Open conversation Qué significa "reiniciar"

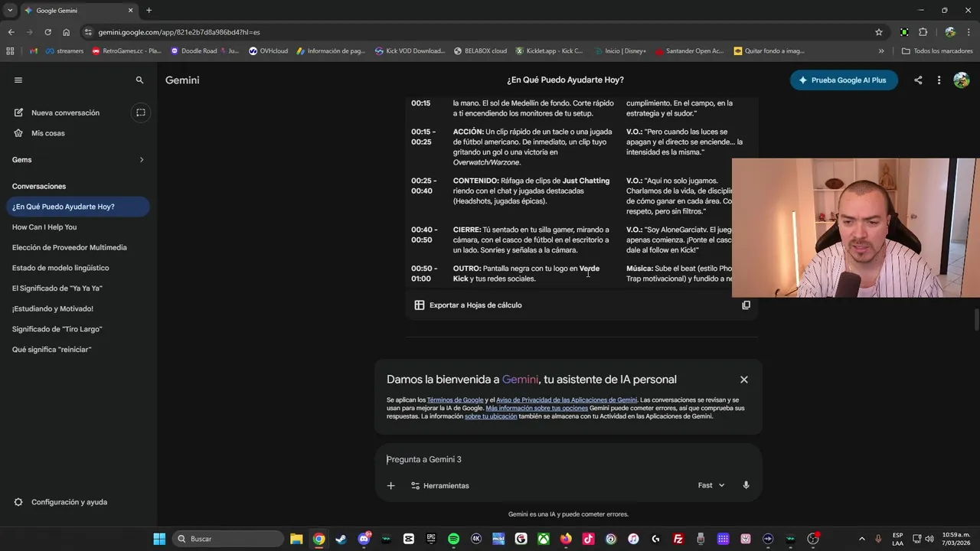pyautogui.click(x=77, y=350)
